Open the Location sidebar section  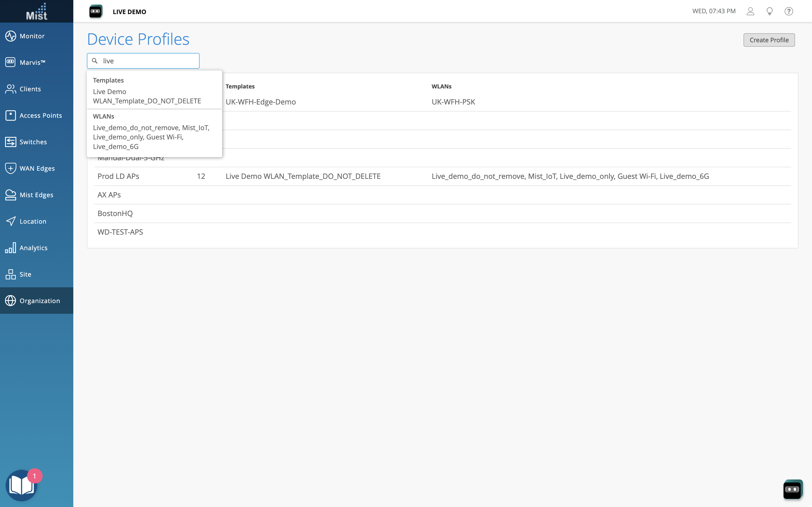tap(33, 221)
